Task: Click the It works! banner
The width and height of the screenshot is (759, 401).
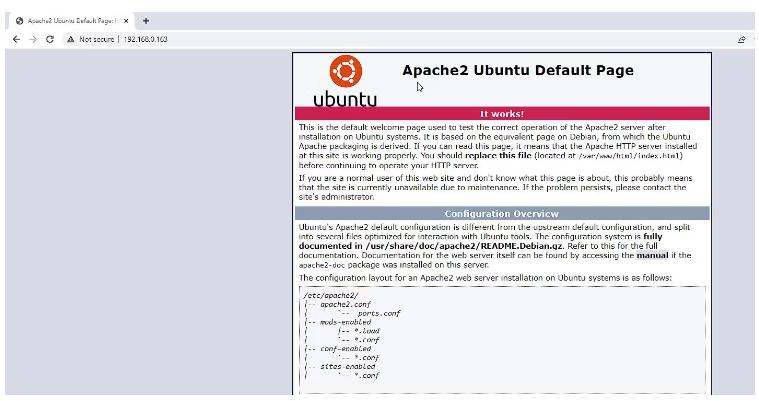Action: (502, 114)
